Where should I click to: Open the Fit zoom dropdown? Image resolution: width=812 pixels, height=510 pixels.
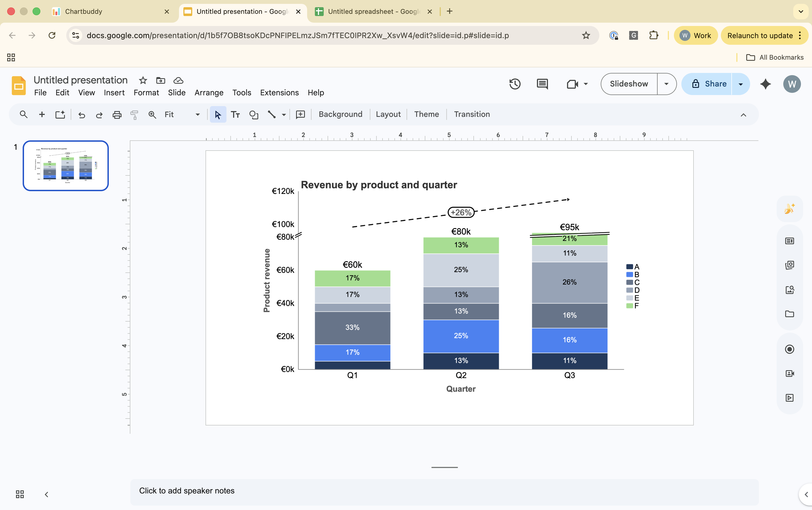(x=197, y=114)
